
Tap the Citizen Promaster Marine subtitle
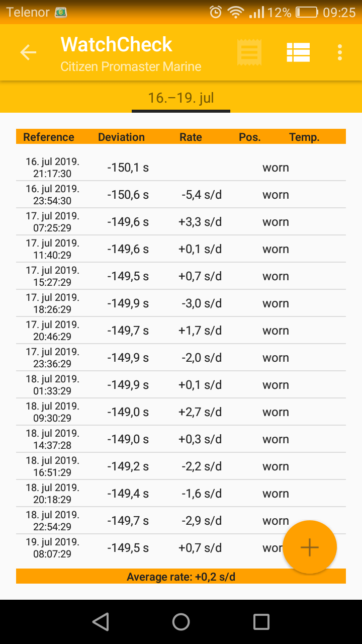click(x=131, y=67)
